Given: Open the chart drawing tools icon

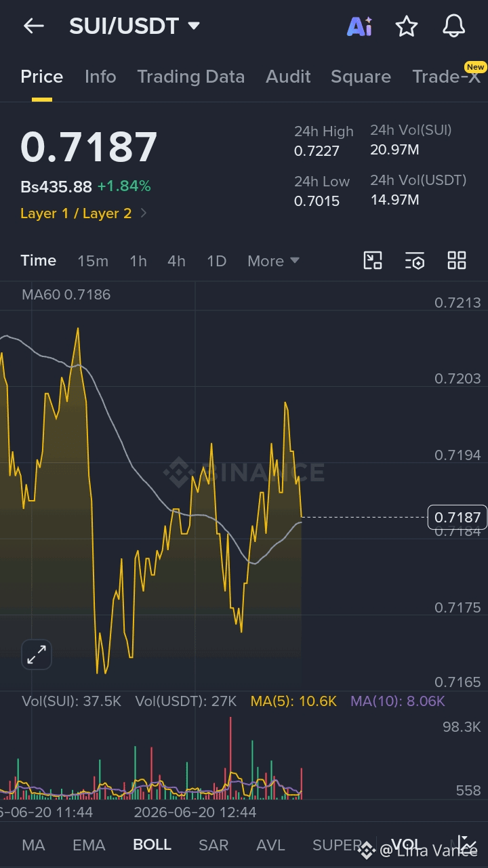Looking at the screenshot, I should coord(373,260).
